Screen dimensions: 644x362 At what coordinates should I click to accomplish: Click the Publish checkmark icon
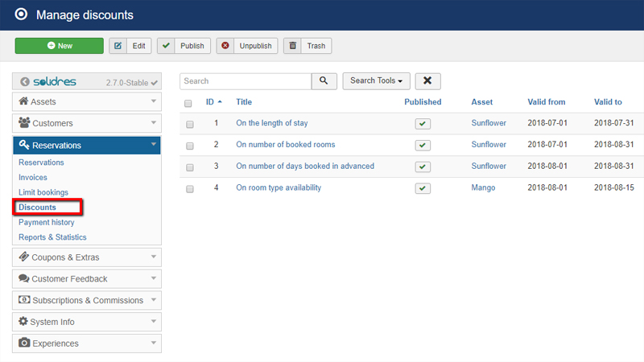(x=167, y=46)
